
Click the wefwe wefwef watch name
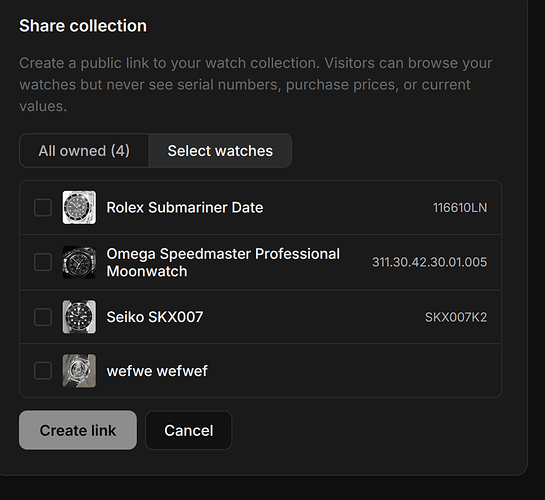(157, 371)
